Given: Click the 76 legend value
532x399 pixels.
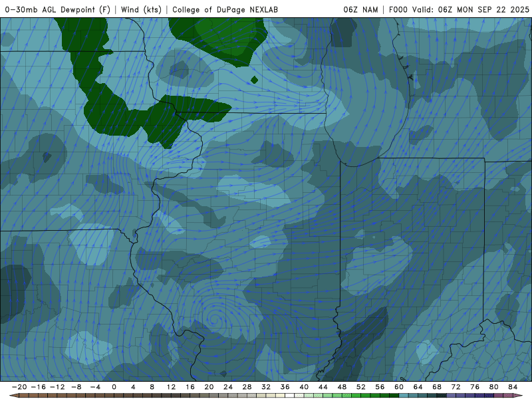Looking at the screenshot, I should point(475,387).
